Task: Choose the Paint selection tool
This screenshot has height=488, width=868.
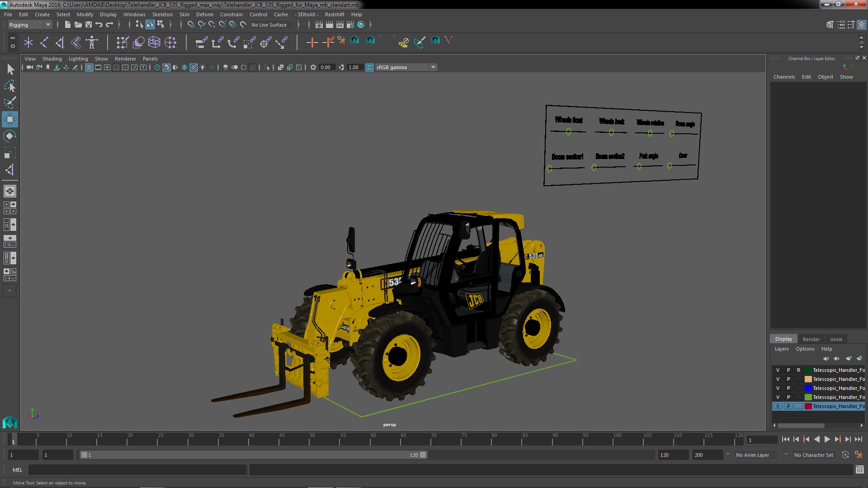Action: coord(10,103)
